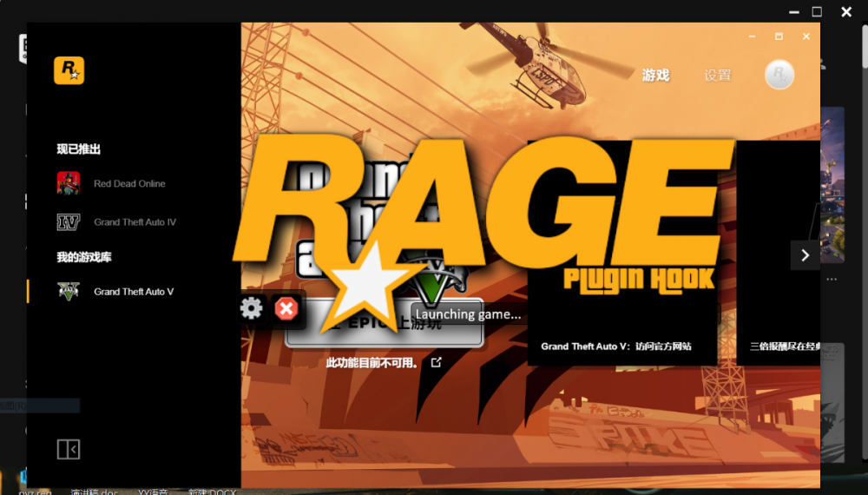Cancel launch with the red X icon
868x495 pixels.
click(x=286, y=308)
